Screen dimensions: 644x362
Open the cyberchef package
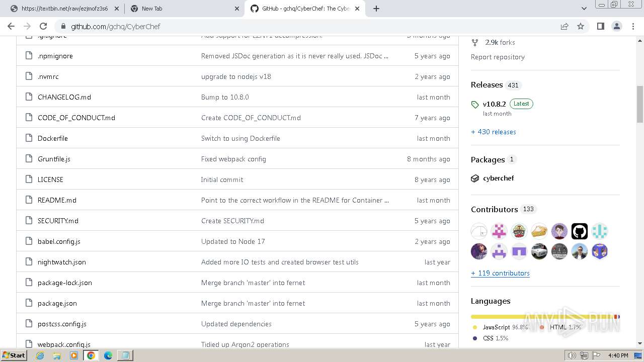pos(498,178)
